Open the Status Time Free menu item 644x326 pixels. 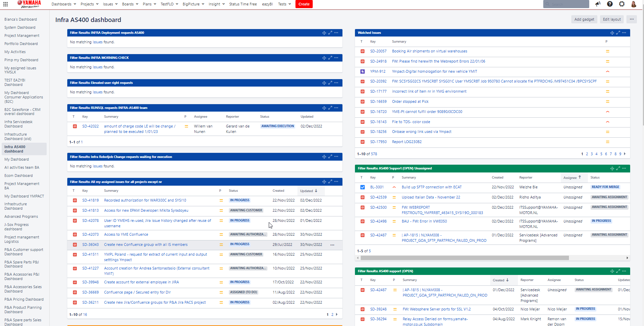pos(243,4)
